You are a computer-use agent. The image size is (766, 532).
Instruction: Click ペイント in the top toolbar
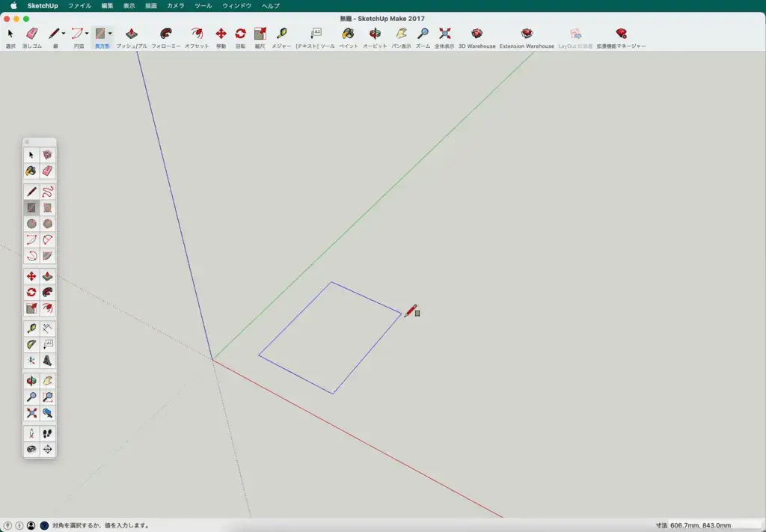coord(349,38)
